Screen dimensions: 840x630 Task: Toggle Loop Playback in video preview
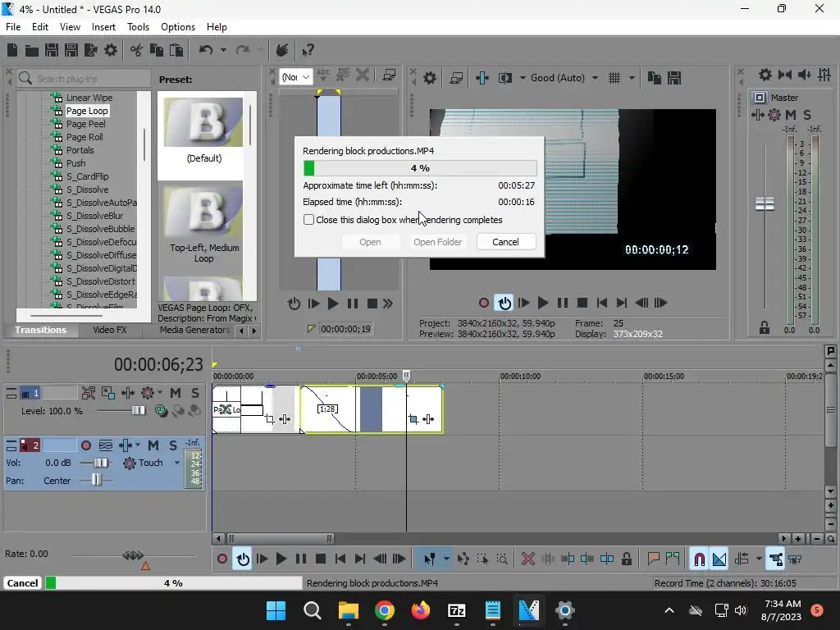(504, 304)
